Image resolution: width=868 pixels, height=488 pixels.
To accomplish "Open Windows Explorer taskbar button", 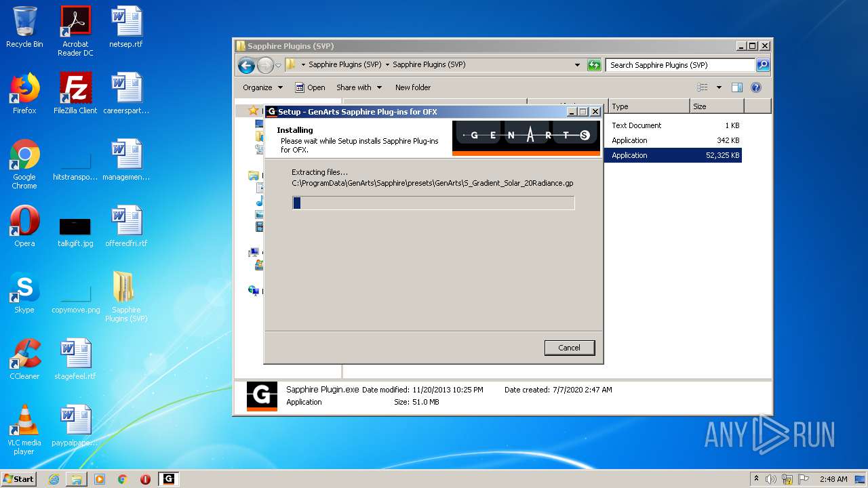I will tap(77, 479).
